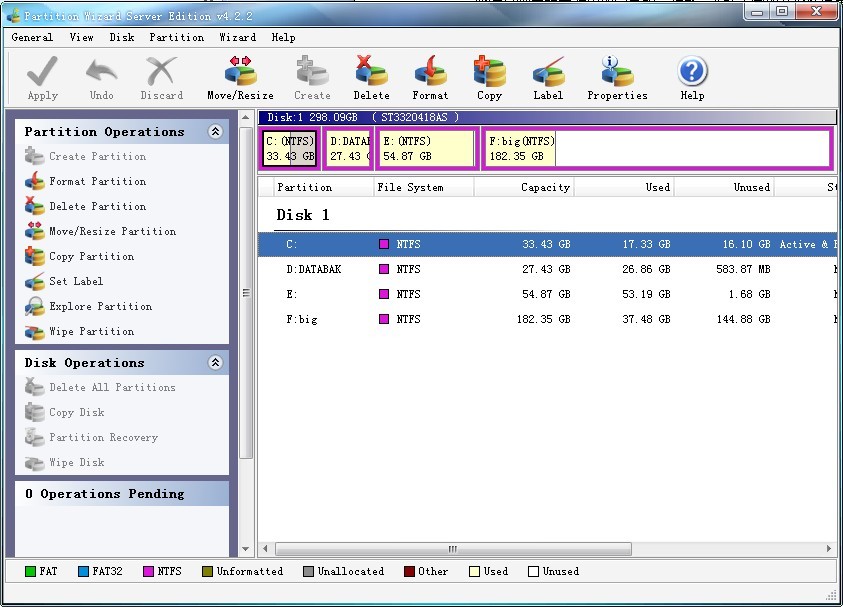This screenshot has height=607, width=843.
Task: Click the Copy toolbar icon
Action: tap(489, 71)
